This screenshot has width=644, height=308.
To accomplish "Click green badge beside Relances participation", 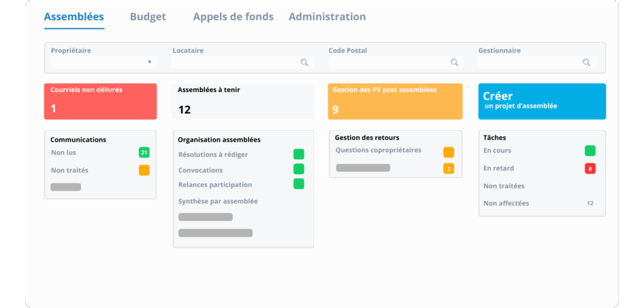I will click(299, 184).
